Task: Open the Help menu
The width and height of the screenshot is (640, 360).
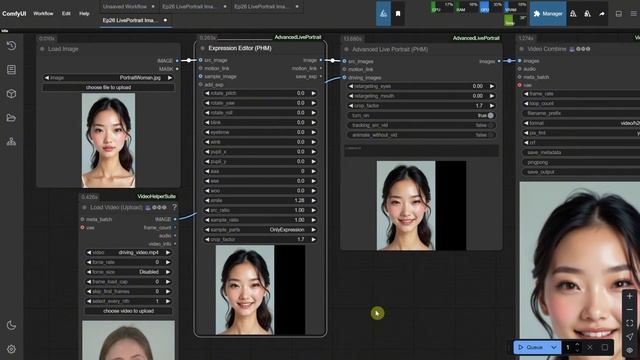Action: click(84, 13)
